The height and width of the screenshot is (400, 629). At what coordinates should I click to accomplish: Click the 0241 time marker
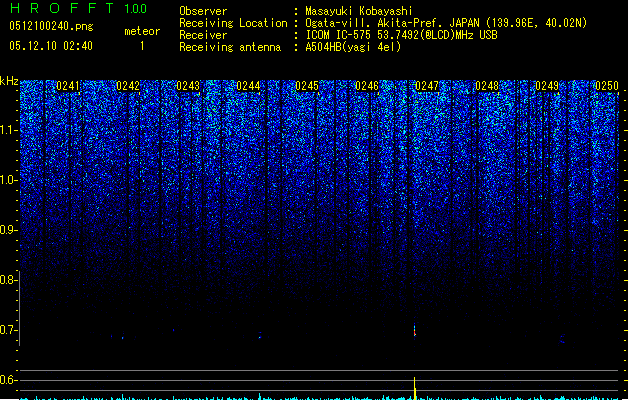coord(68,86)
